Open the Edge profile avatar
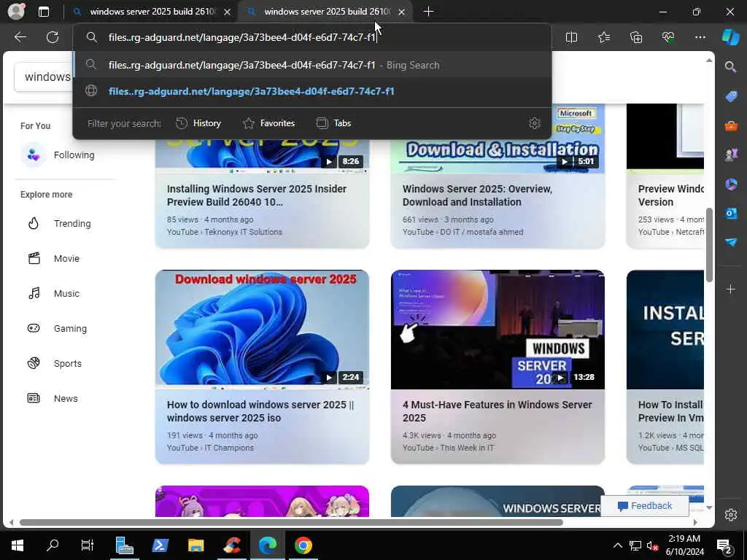The height and width of the screenshot is (560, 747). 16,12
